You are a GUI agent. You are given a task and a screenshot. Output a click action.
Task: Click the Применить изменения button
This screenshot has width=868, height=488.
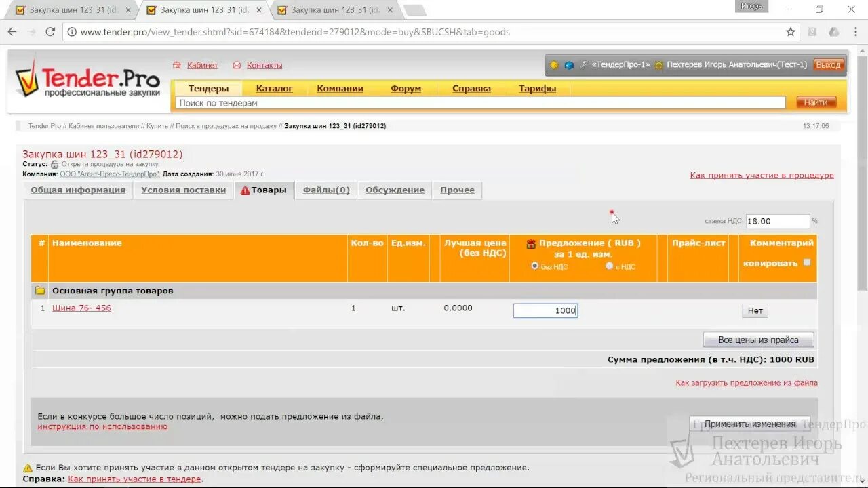click(x=749, y=424)
